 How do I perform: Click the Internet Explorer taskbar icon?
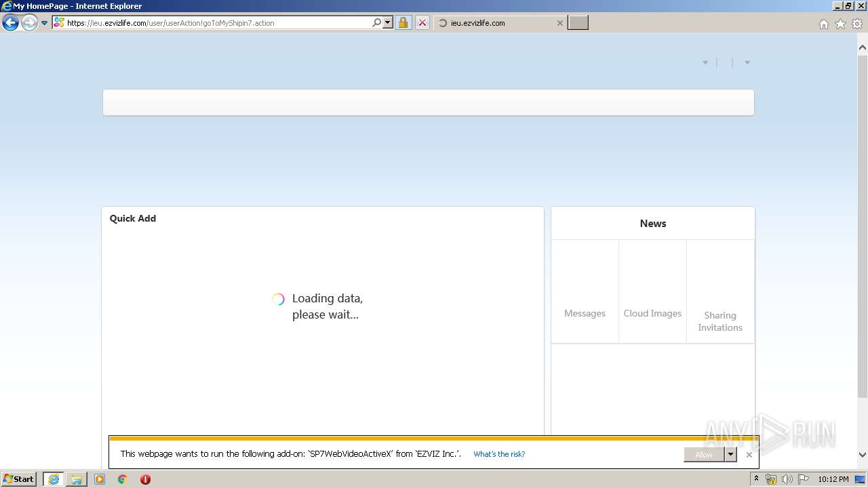[x=54, y=479]
